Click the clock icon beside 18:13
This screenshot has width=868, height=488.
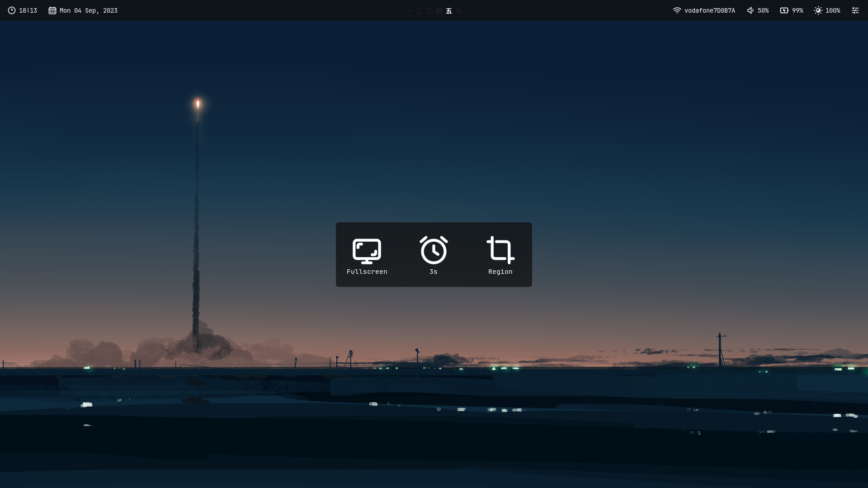click(12, 10)
